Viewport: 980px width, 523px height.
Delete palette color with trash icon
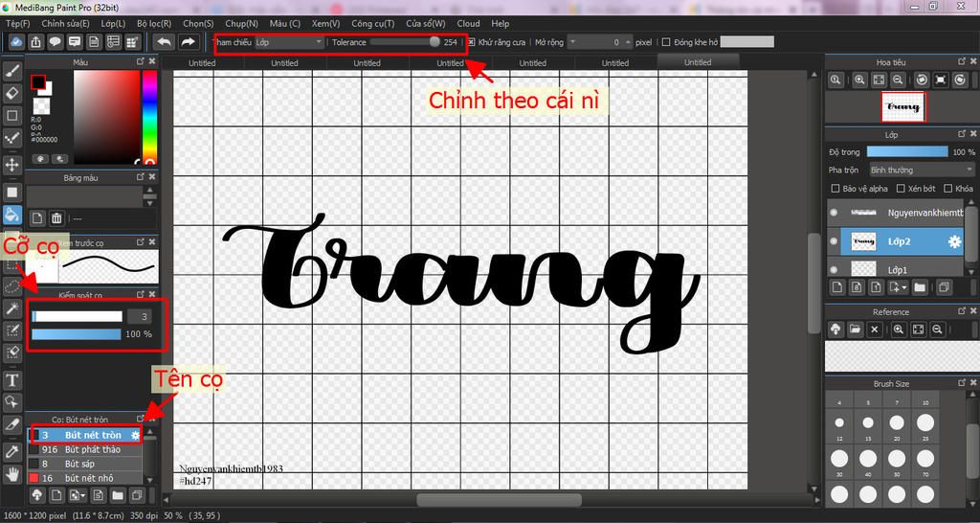(56, 218)
